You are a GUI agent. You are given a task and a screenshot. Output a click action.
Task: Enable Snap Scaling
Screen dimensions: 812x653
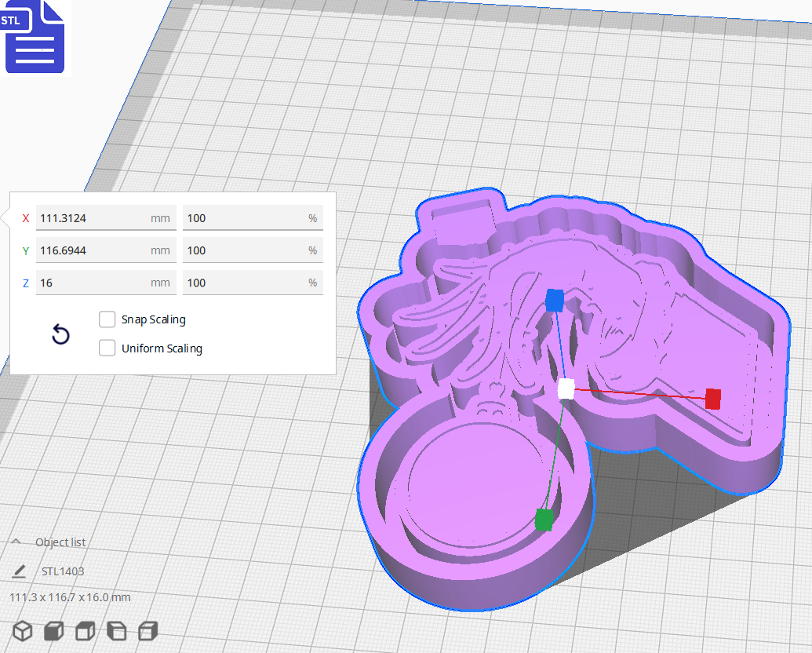click(x=107, y=319)
